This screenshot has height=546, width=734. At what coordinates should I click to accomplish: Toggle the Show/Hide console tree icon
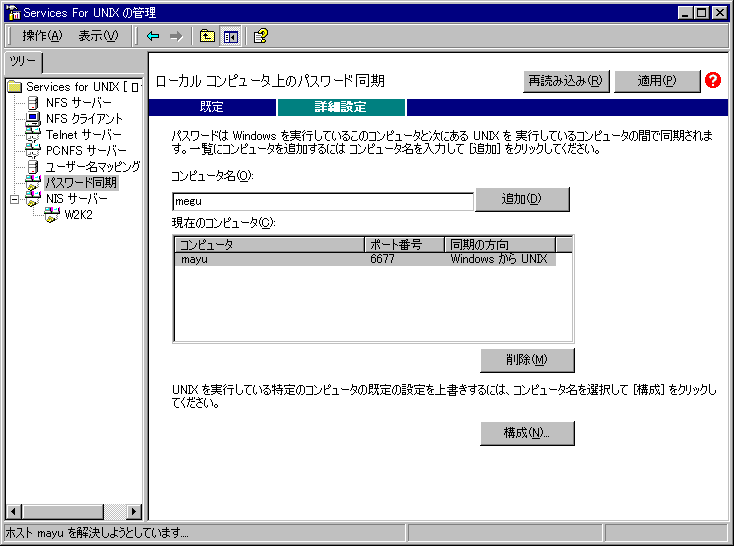pos(230,36)
